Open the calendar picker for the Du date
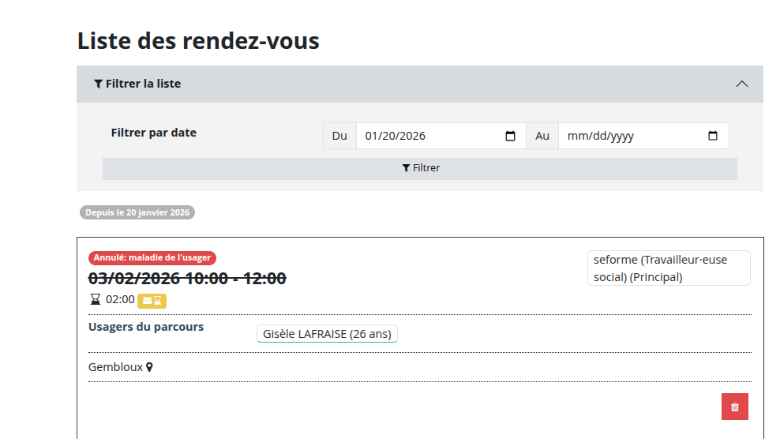Screen dimensions: 780x439 point(511,136)
